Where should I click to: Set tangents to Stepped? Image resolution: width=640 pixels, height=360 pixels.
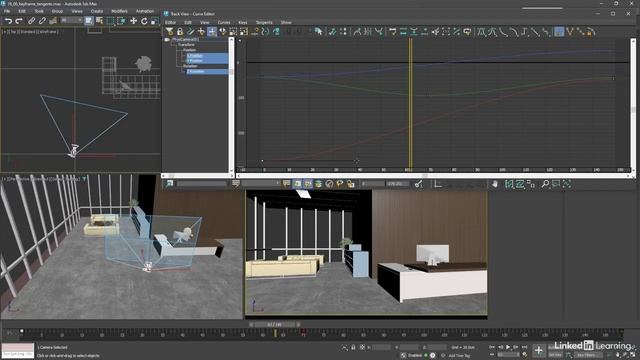[x=524, y=31]
